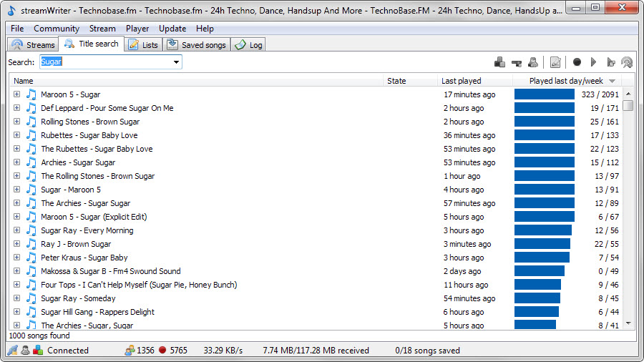
Task: Select The Rubettes - Sugar Baby Love
Action: [97, 149]
